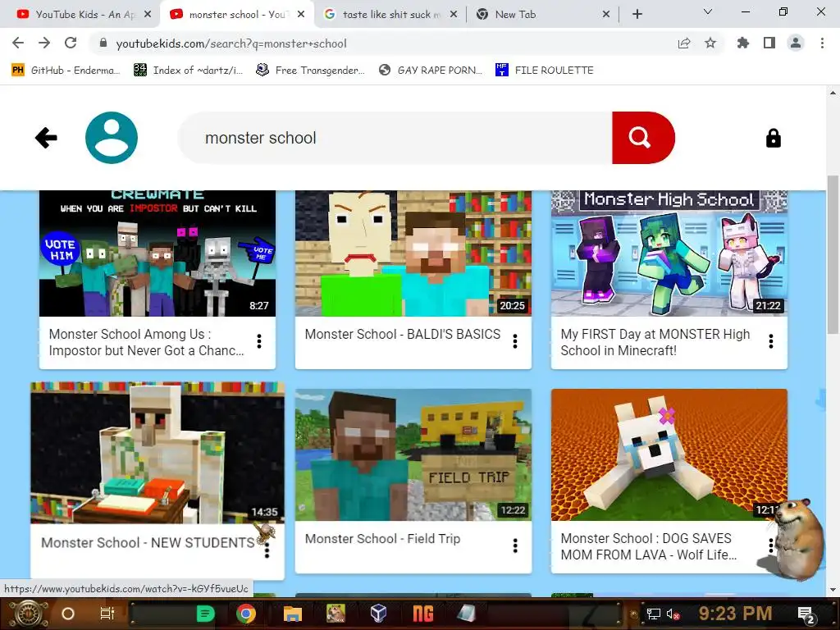Go back using YouTube Kids black arrow
The height and width of the screenshot is (630, 840).
(46, 138)
